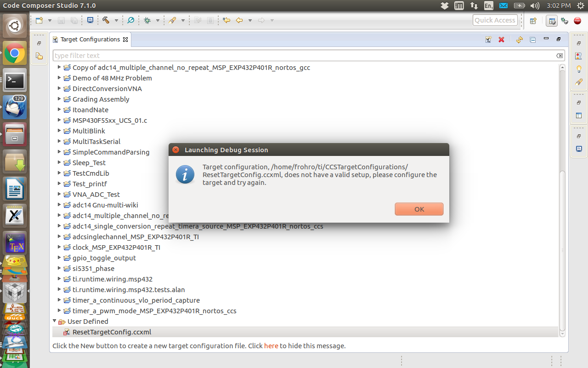Open the clock showing 3:02 PM
The width and height of the screenshot is (588, 368).
coord(559,6)
